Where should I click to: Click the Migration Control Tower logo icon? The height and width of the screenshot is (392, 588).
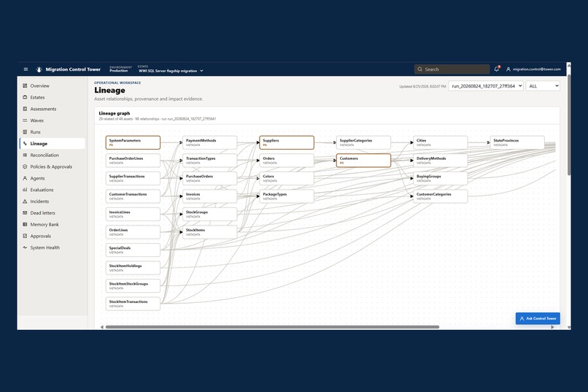39,69
